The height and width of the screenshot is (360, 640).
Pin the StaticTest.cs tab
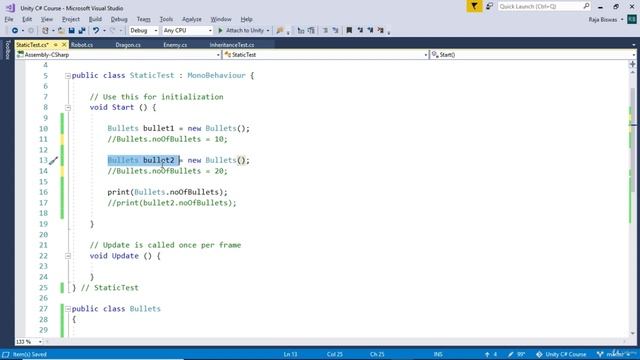[56, 44]
